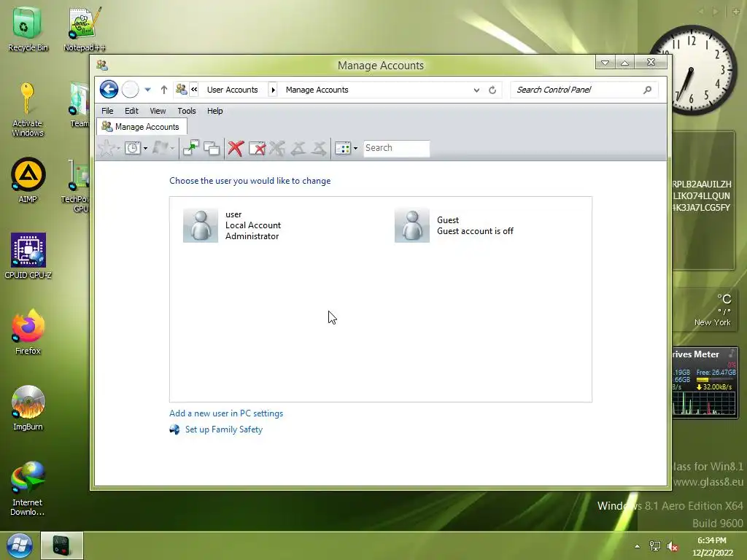Image resolution: width=747 pixels, height=560 pixels.
Task: Click the first greyed X toolbar icon
Action: 277,148
